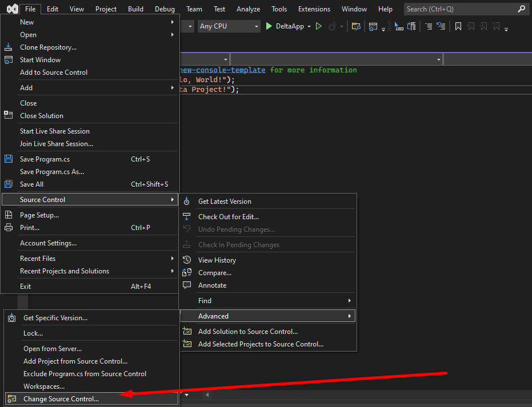
Task: Open the Debug menu in menu bar
Action: tap(165, 9)
